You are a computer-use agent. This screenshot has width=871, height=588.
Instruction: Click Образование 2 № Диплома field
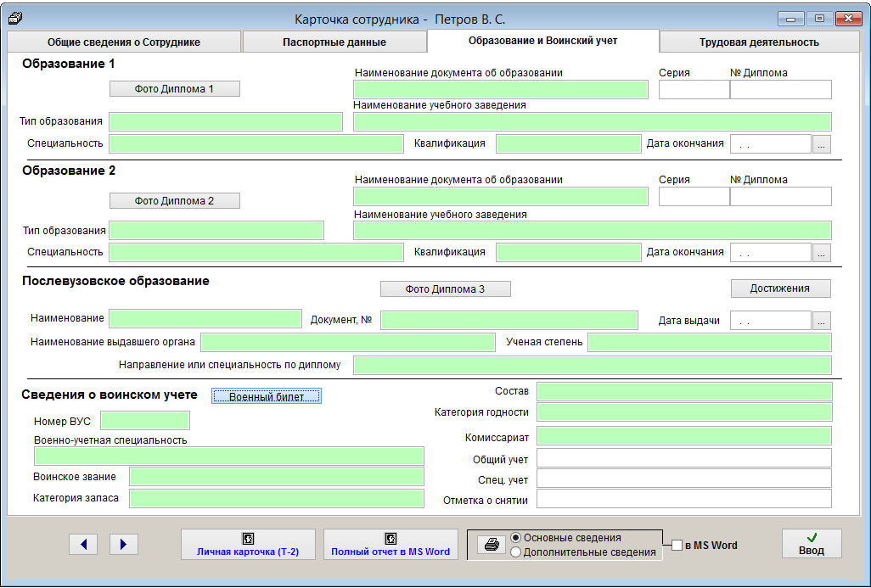[780, 197]
